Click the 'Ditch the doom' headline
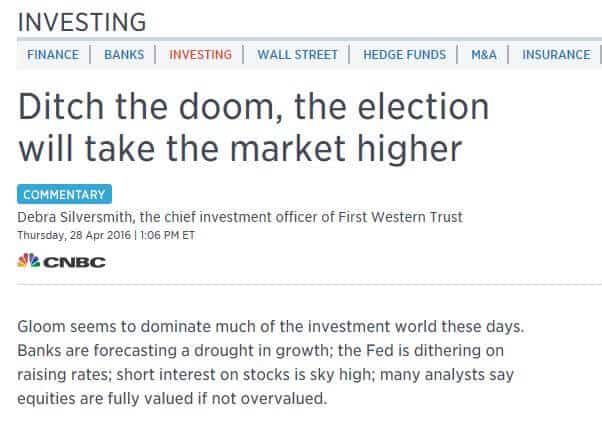This screenshot has width=602, height=424. coord(253,106)
